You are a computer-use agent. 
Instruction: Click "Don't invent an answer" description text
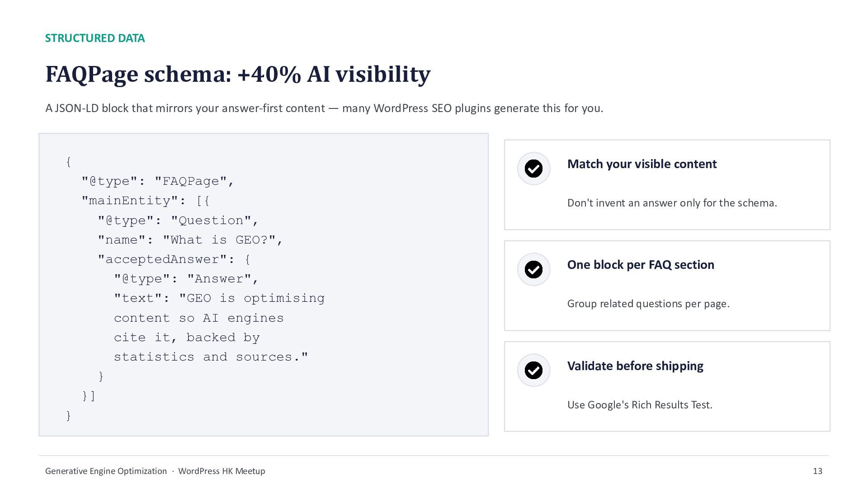tap(672, 203)
